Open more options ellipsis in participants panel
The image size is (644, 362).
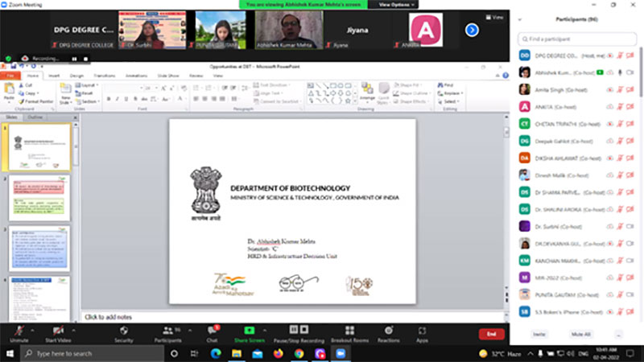point(618,334)
